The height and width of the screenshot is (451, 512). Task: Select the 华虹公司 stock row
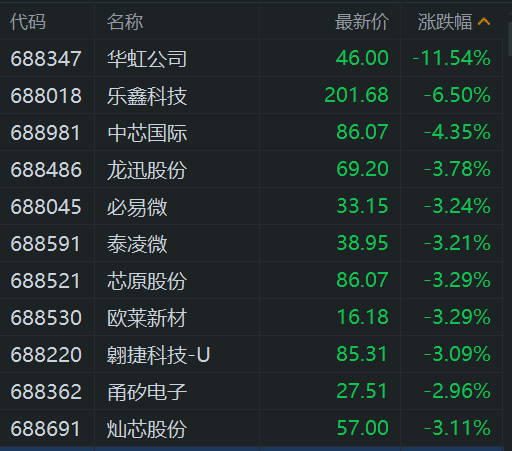[251, 58]
